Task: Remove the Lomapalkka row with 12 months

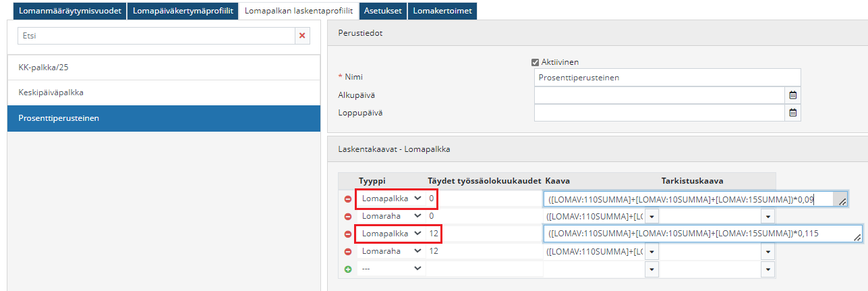Action: tap(348, 234)
